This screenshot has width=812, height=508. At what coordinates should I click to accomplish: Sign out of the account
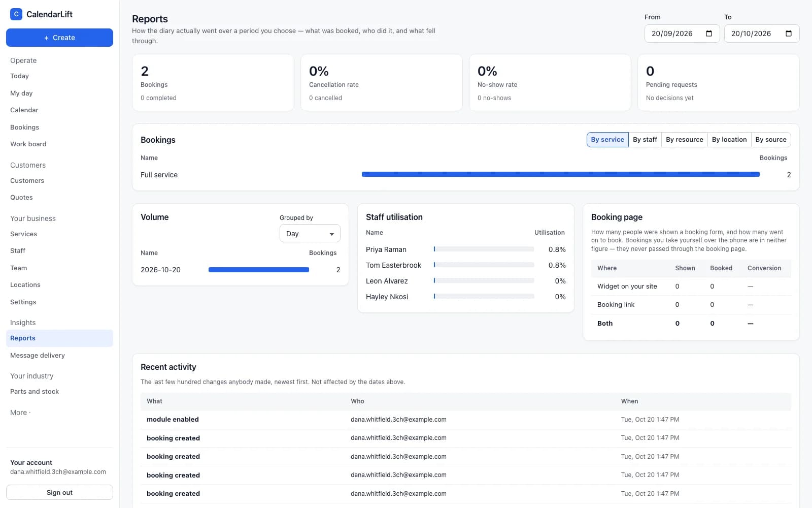click(x=59, y=492)
